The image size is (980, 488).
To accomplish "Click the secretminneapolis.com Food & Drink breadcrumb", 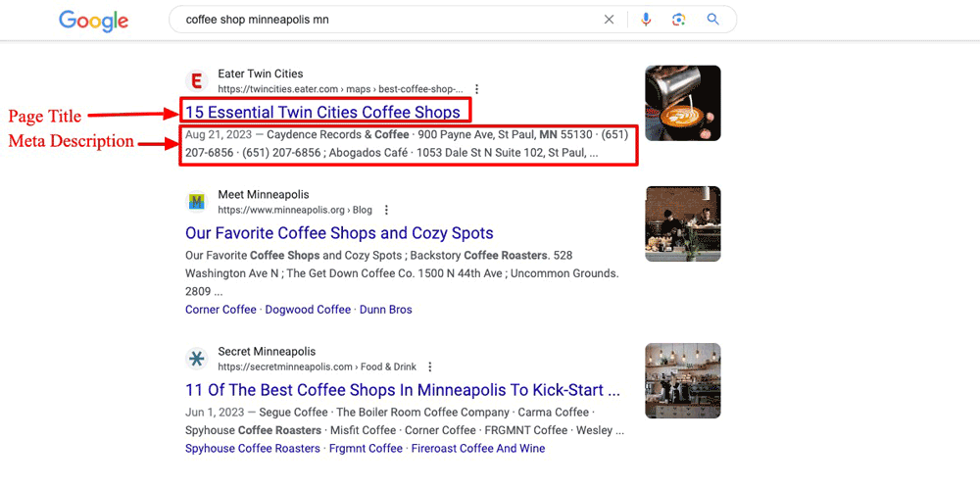I will [x=317, y=366].
